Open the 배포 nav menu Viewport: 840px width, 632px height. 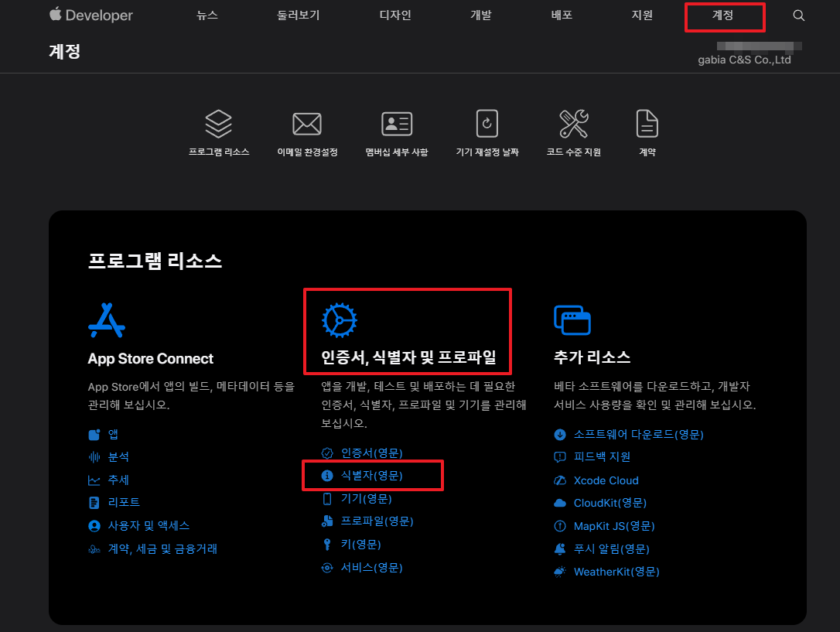pyautogui.click(x=562, y=15)
